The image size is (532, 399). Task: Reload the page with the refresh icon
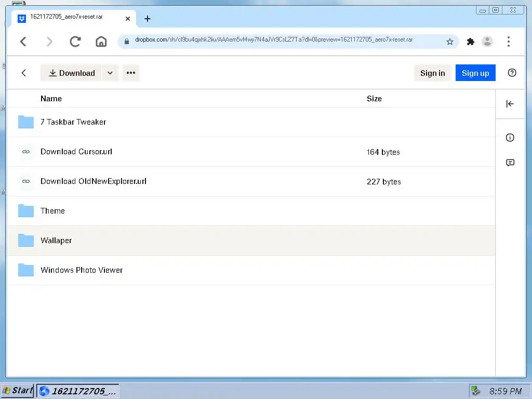click(x=75, y=42)
